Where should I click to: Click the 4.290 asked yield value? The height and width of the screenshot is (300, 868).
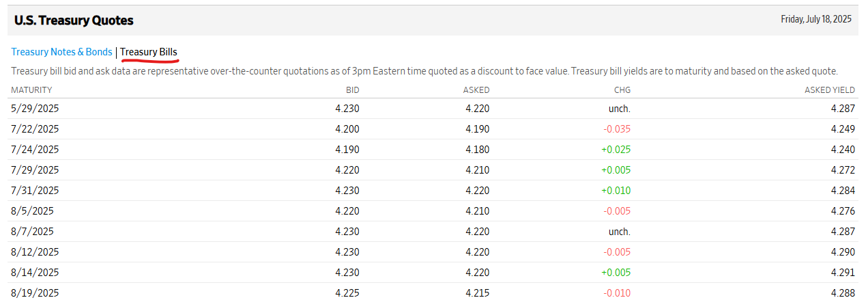coord(841,251)
